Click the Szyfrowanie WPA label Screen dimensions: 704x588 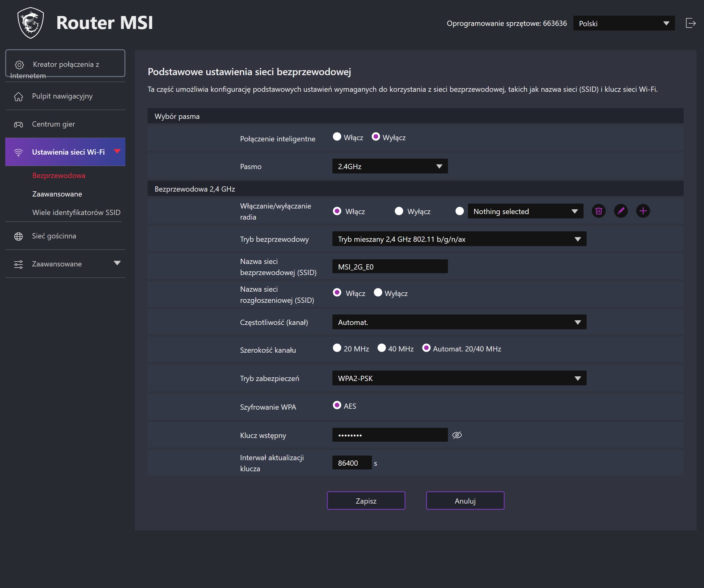(x=268, y=407)
